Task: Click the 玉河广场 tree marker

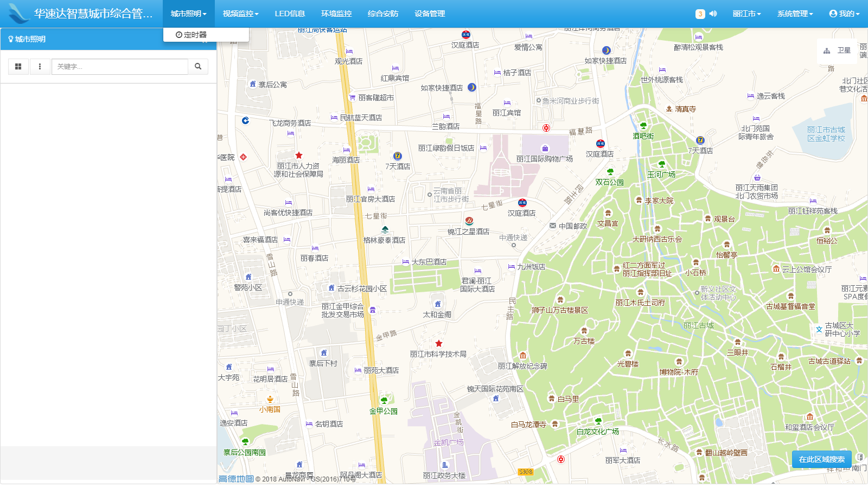Action: click(661, 164)
